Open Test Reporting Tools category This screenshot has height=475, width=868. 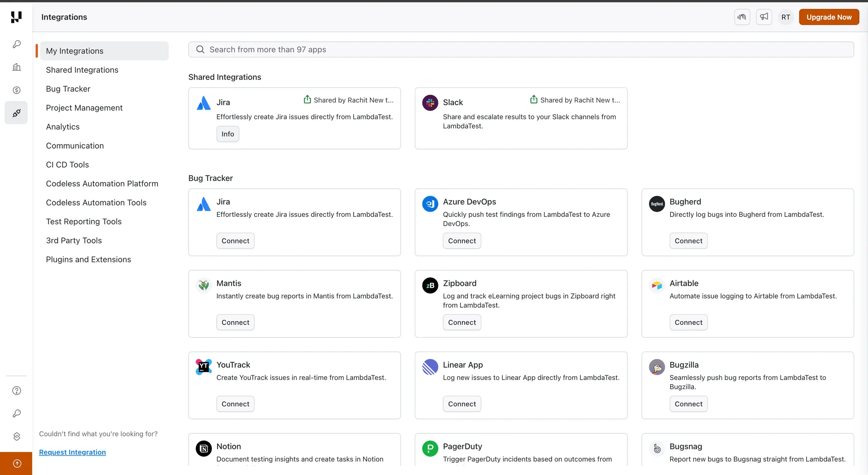coord(84,222)
